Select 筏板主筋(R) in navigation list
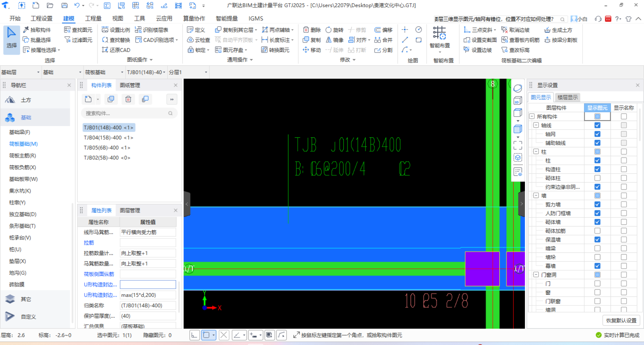The height and width of the screenshot is (345, 644). coord(22,155)
